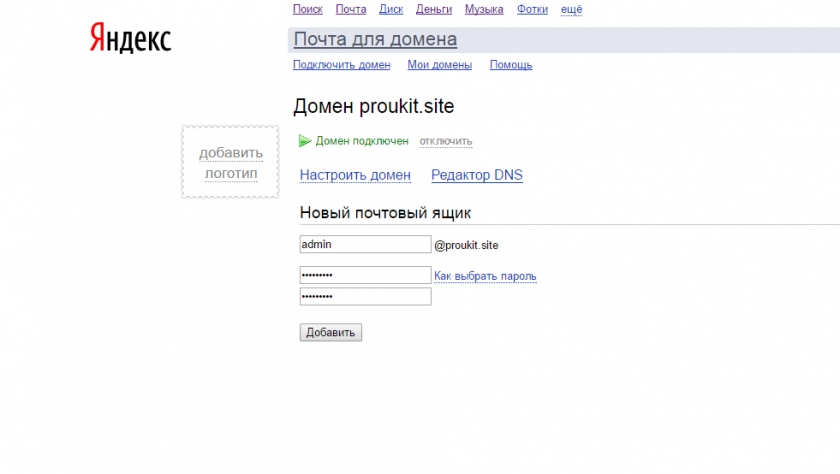Screen dimensions: 840x474
Task: Click the green domain connected status icon
Action: tap(305, 141)
